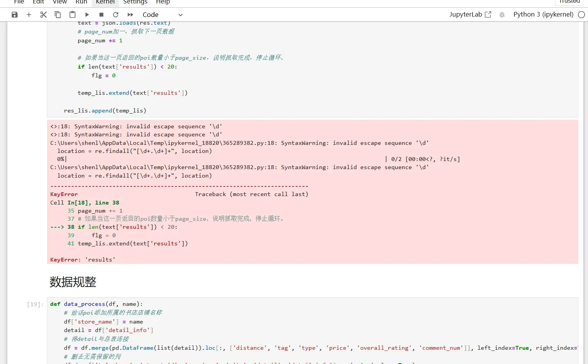Image resolution: width=588 pixels, height=364 pixels.
Task: Cut the selected cell with scissors icon
Action: pos(43,15)
